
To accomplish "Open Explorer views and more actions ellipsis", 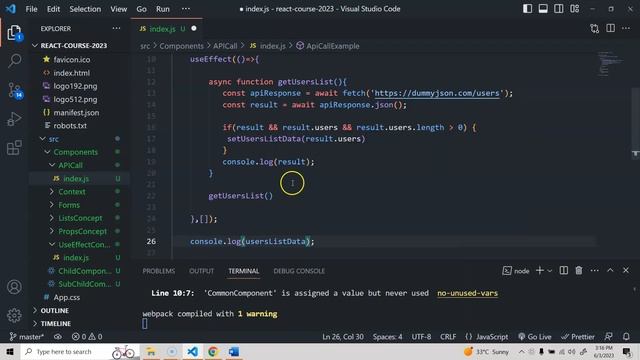I will point(116,28).
